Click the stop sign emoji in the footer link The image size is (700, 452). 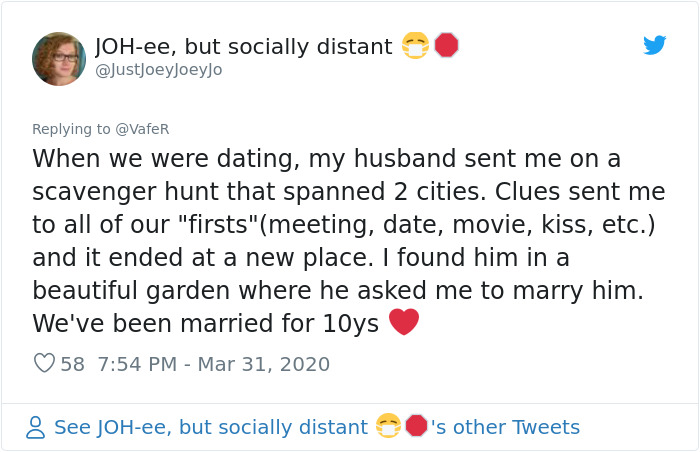click(x=417, y=427)
